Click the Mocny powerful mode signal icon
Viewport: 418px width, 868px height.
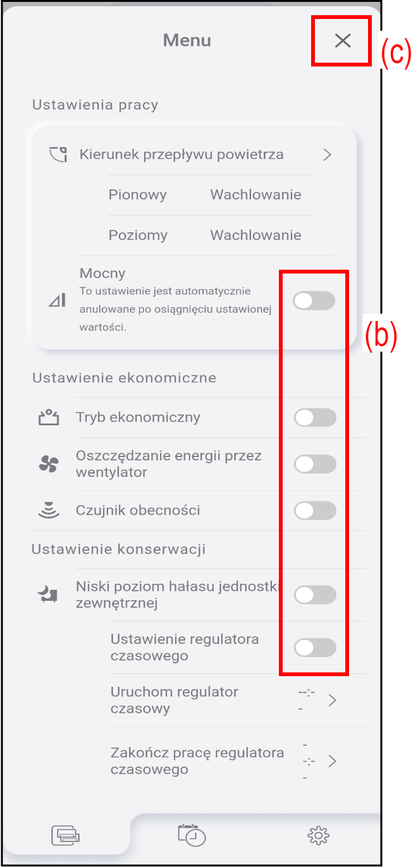pos(58,301)
